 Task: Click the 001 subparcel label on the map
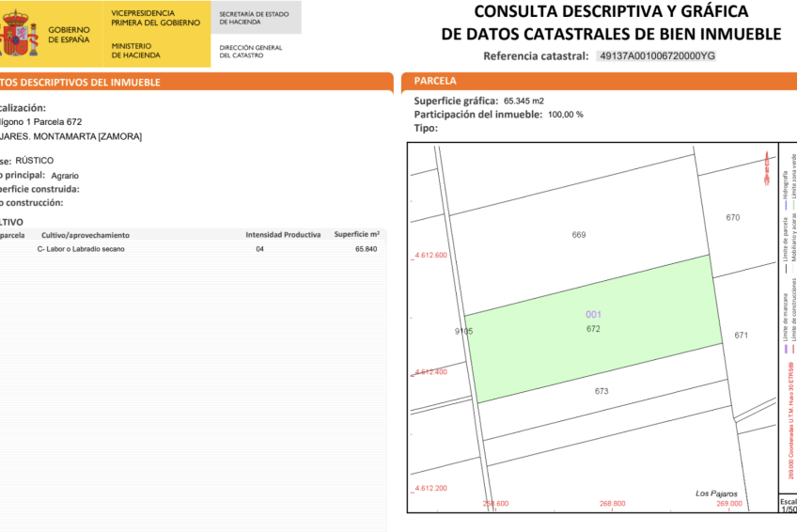[x=593, y=314]
